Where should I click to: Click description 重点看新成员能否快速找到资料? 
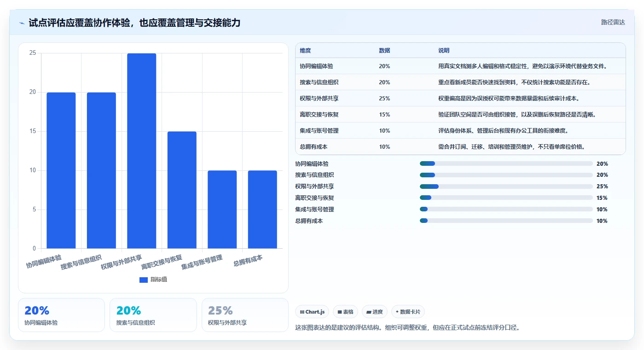477,82
